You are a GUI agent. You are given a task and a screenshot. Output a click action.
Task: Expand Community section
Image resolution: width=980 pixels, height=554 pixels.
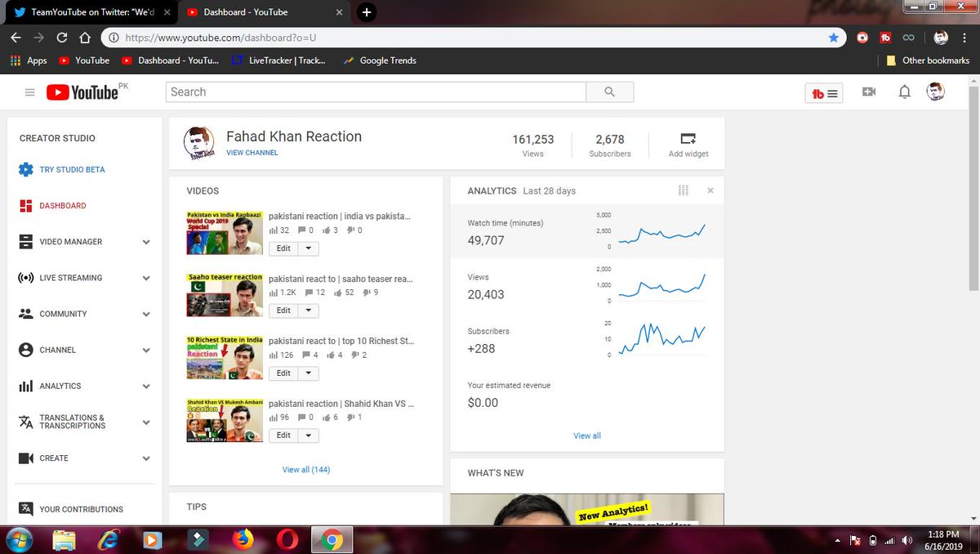(146, 314)
